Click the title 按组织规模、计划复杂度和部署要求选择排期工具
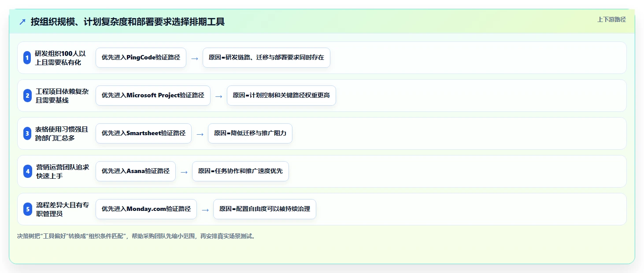Screen dimensions: 644x273 128,22
